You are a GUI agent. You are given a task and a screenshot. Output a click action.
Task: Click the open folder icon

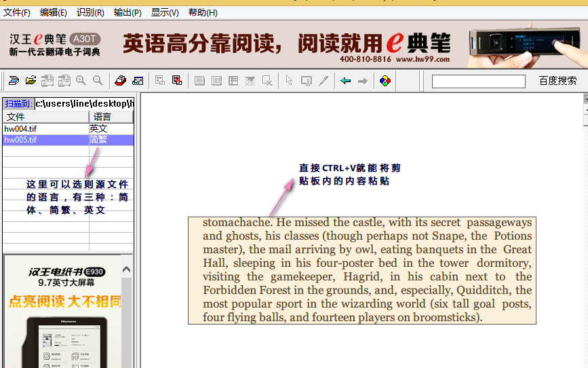pyautogui.click(x=31, y=81)
